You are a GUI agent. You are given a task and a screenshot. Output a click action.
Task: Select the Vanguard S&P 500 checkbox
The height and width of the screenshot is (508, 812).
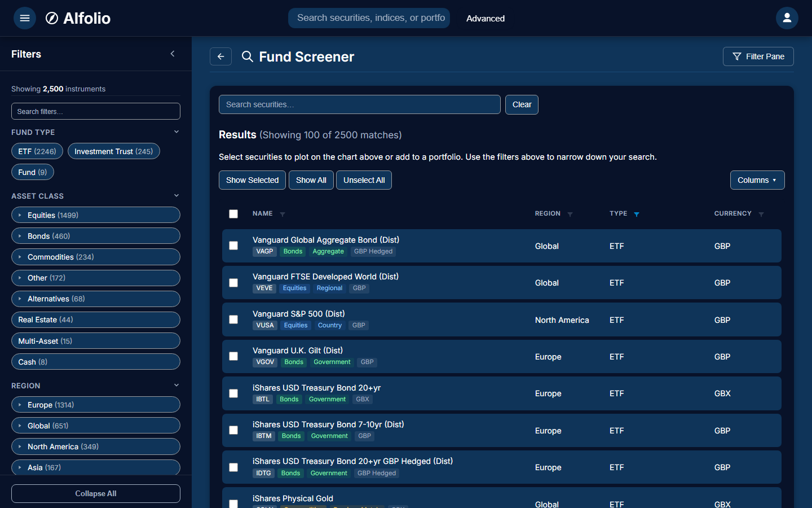tap(233, 319)
